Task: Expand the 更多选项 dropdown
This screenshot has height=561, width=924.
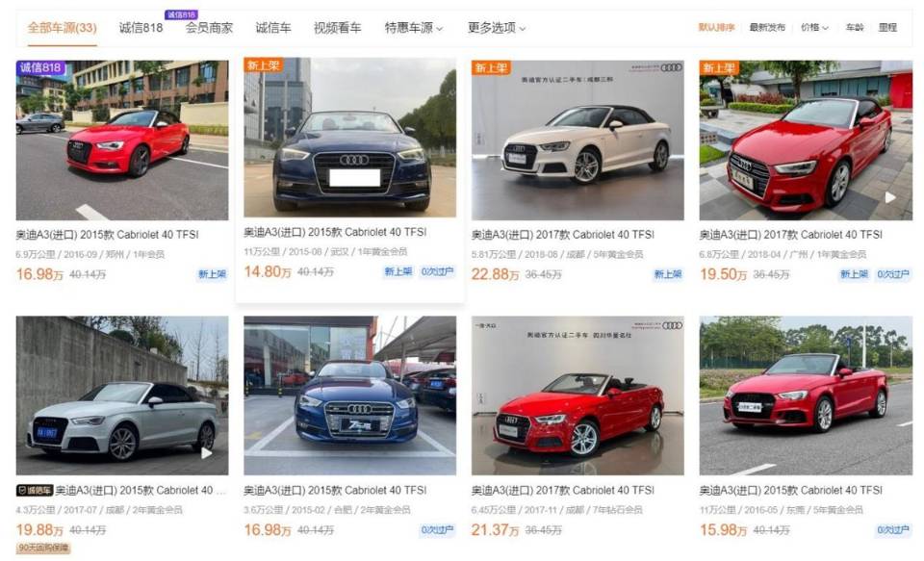Action: pyautogui.click(x=497, y=28)
